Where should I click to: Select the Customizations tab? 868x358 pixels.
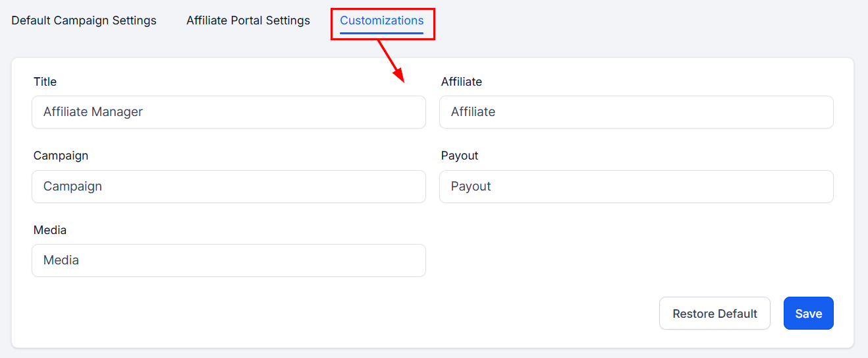tap(381, 20)
